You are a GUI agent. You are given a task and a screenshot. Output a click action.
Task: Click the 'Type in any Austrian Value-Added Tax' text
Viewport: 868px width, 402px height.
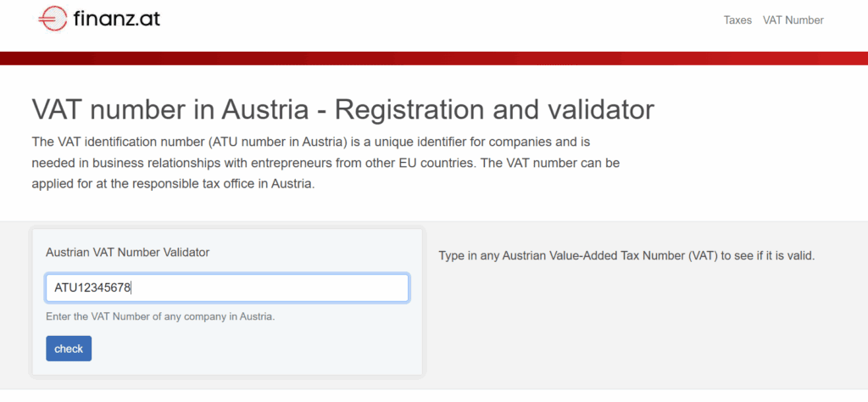click(542, 255)
